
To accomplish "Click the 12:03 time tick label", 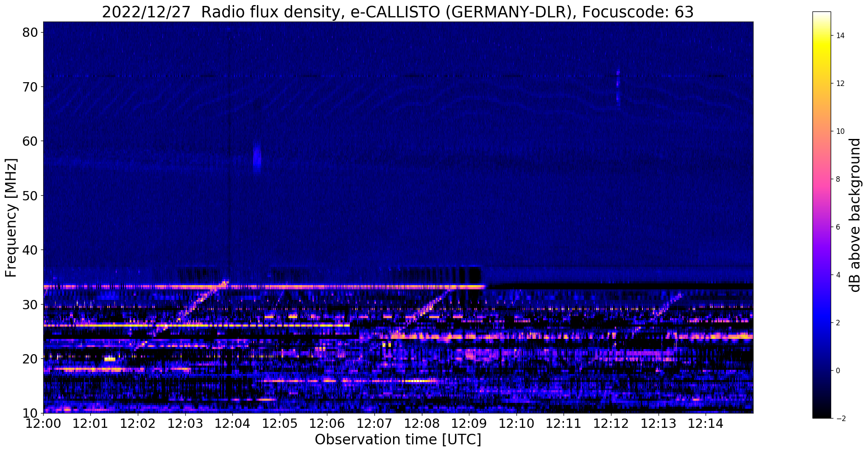I will pos(185,423).
